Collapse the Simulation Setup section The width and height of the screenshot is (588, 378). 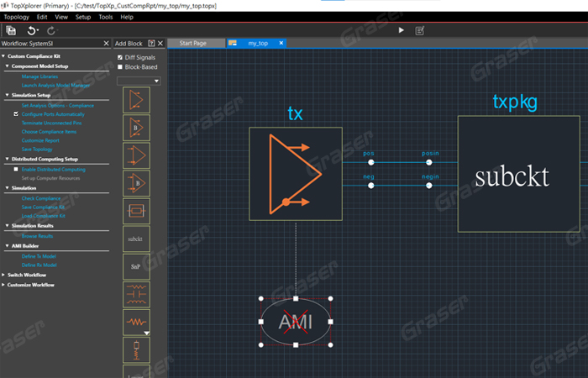point(7,95)
